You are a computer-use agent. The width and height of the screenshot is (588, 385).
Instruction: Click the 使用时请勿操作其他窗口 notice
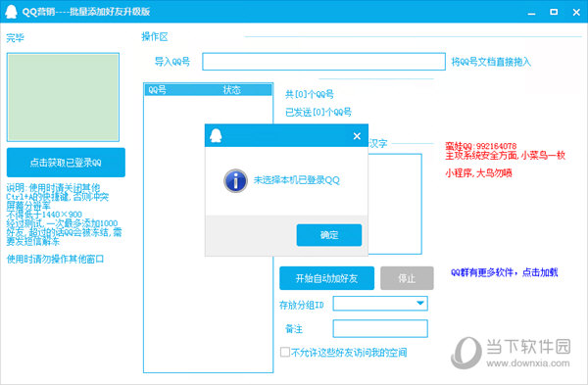coord(56,259)
